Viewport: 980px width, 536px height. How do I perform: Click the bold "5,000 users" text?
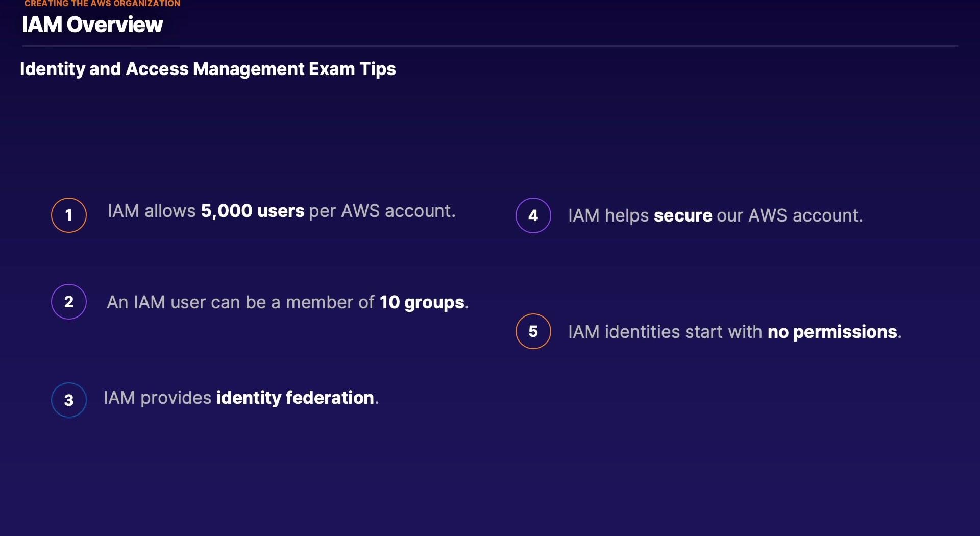(253, 211)
